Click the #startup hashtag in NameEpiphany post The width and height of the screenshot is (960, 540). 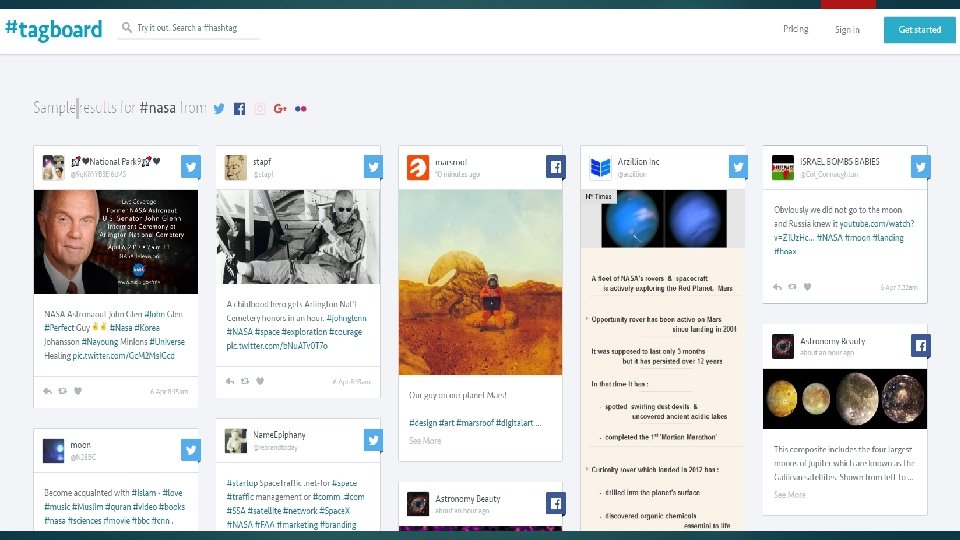click(242, 484)
